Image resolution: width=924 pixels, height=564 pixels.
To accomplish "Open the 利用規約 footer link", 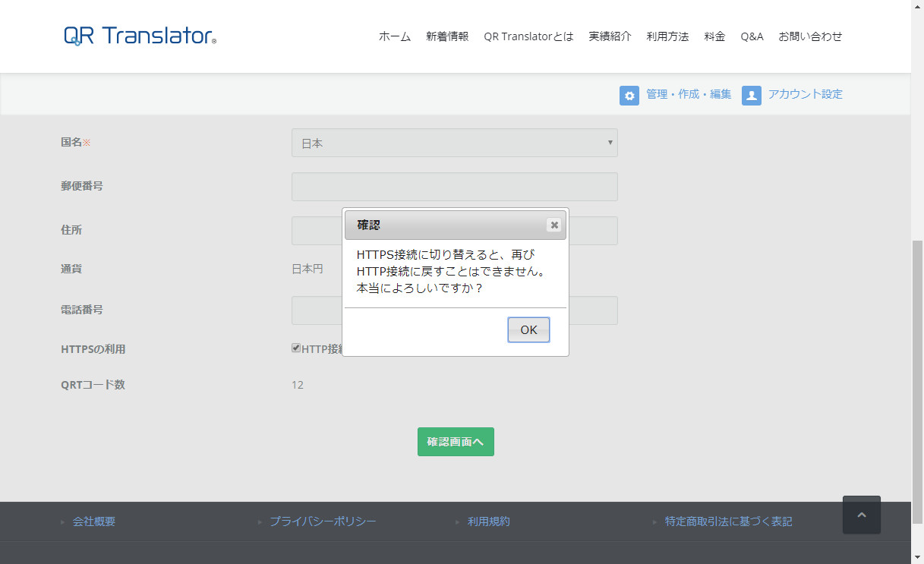I will click(x=488, y=521).
